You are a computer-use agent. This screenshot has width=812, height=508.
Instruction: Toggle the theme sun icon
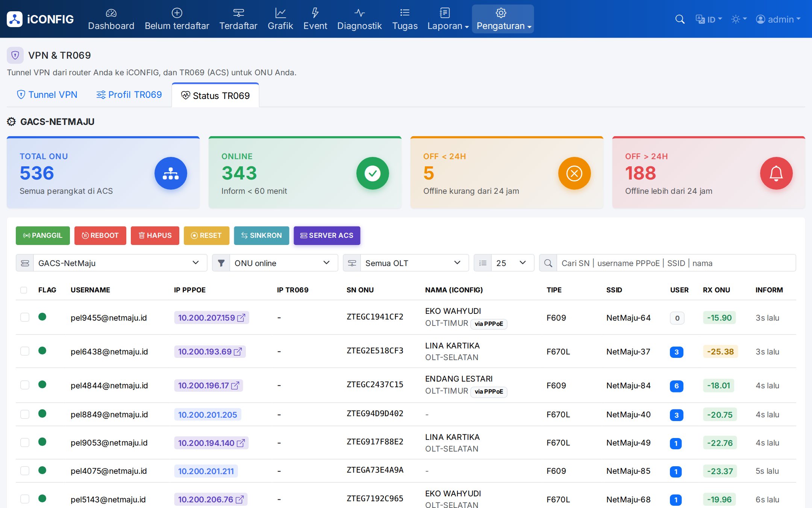(x=739, y=19)
